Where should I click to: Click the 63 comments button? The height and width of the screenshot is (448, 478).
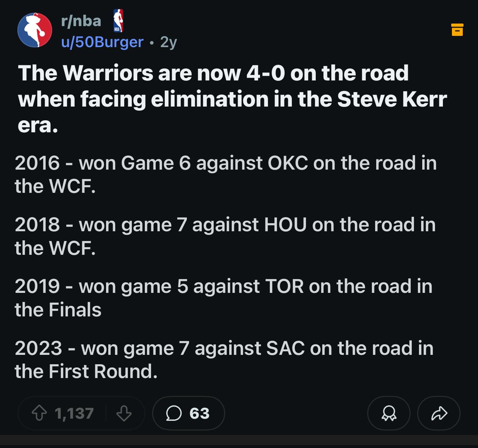click(188, 413)
